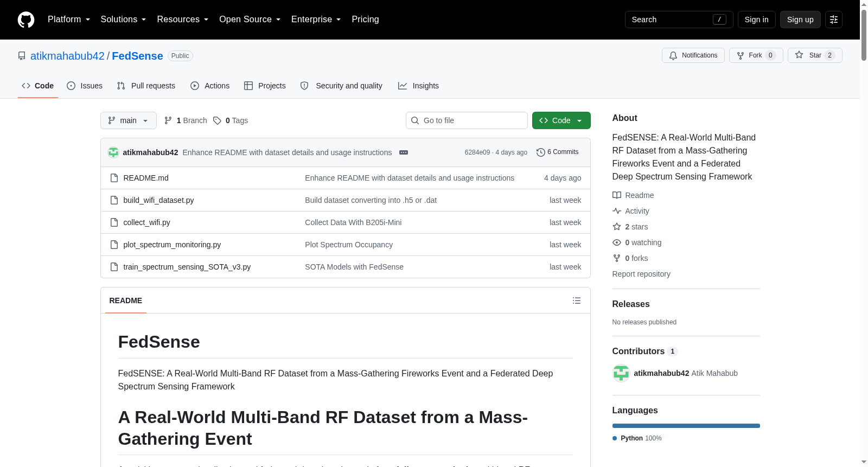Viewport: 868px width, 467px height.
Task: Open the contributor avatar for atikmahabub42
Action: tap(621, 373)
